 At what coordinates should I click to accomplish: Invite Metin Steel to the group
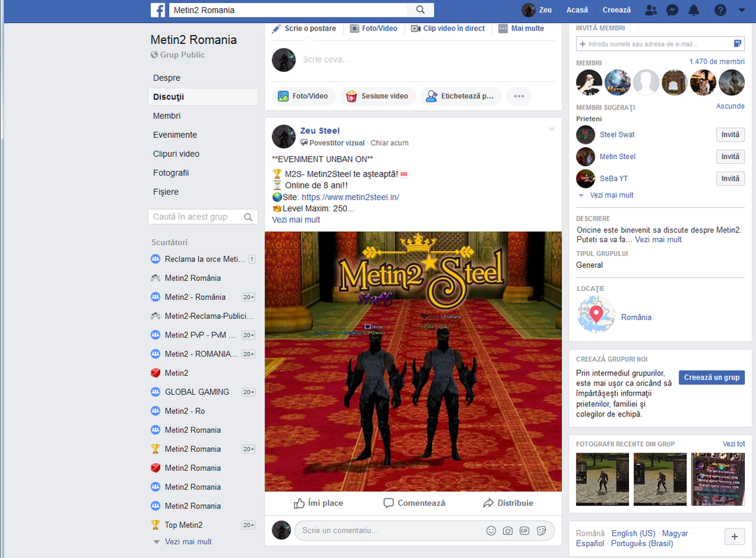pos(730,157)
